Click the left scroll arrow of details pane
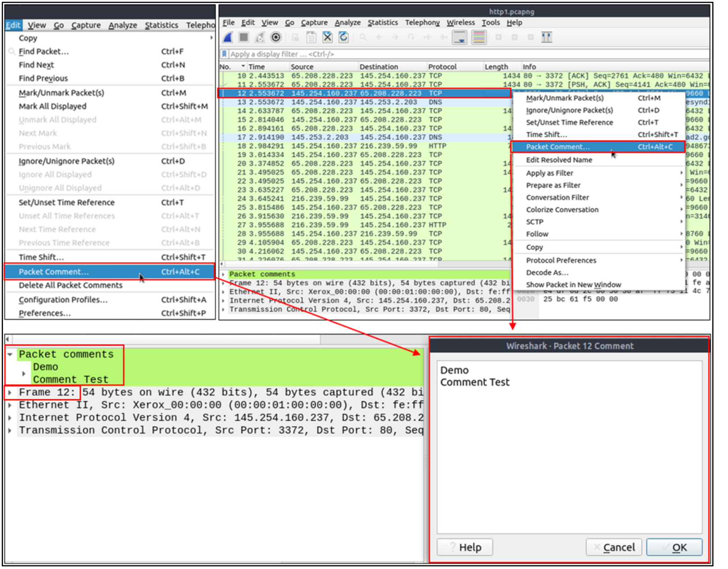The height and width of the screenshot is (569, 728). tap(7, 339)
